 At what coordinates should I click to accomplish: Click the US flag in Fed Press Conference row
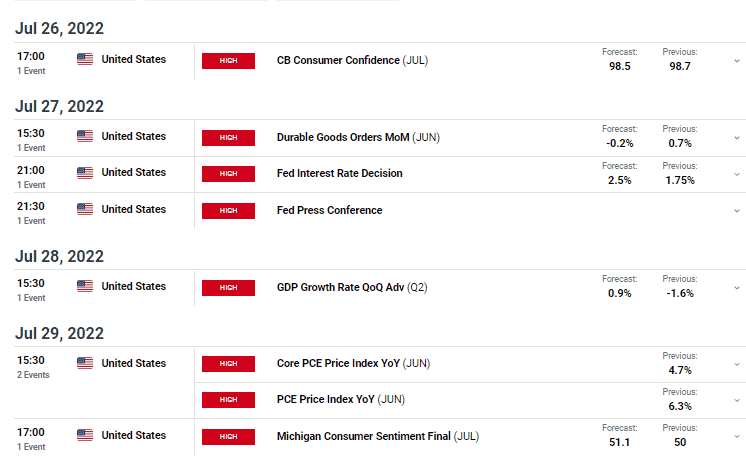tap(85, 209)
